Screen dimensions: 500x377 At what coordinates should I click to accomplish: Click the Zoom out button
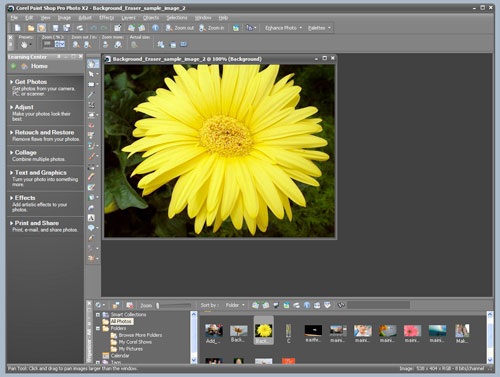pyautogui.click(x=180, y=28)
